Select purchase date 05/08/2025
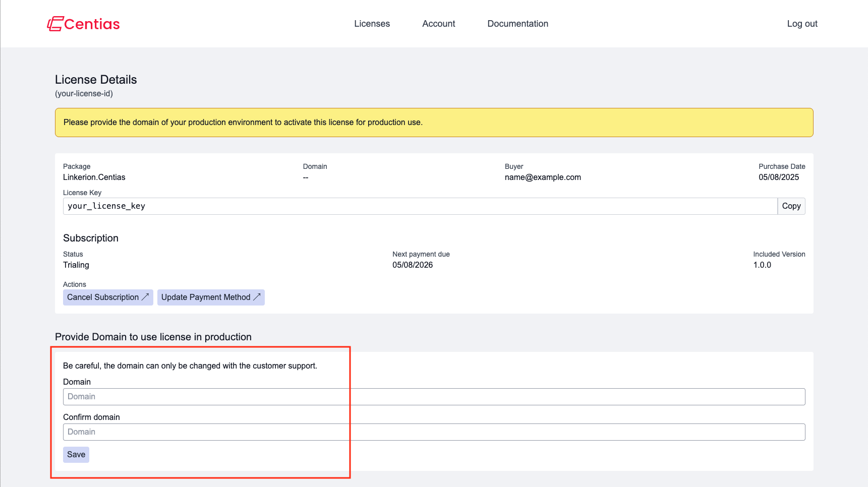This screenshot has width=868, height=487. tap(779, 177)
